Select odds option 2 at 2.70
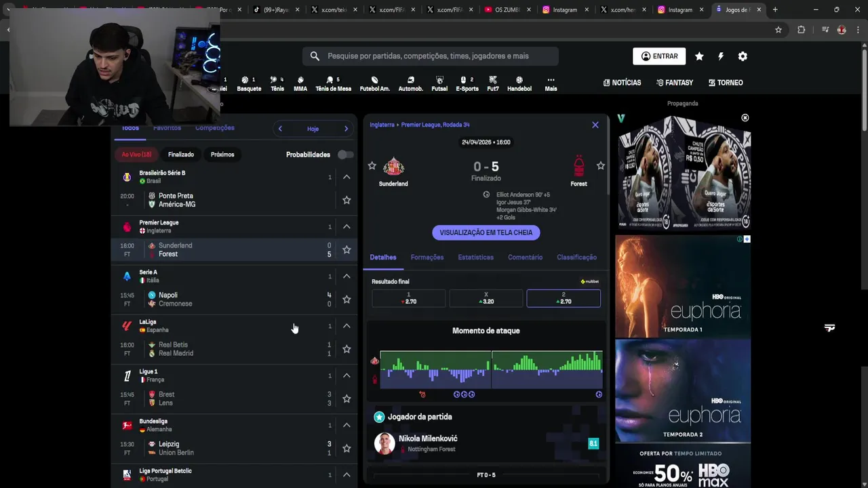 point(564,298)
